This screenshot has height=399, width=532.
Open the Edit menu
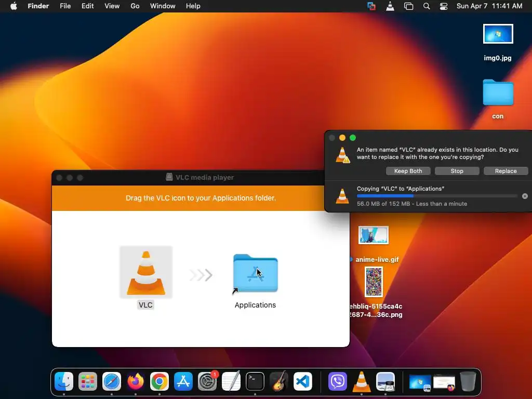click(x=87, y=6)
